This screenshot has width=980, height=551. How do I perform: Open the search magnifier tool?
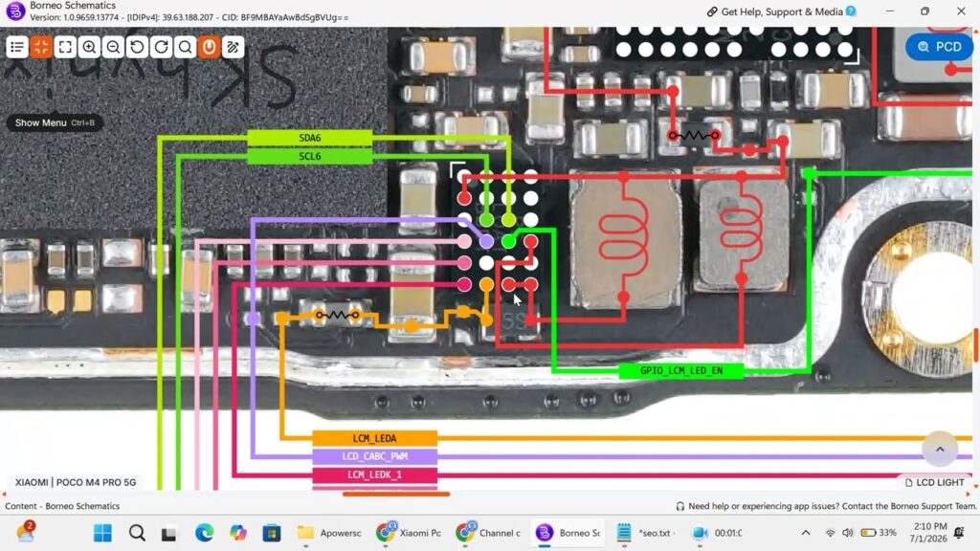185,47
